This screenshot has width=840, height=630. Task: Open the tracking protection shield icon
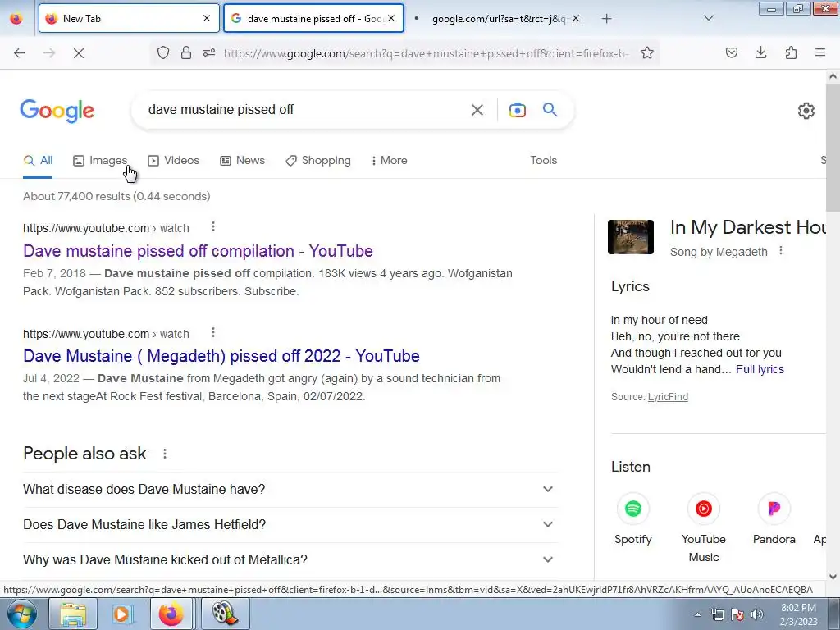163,52
